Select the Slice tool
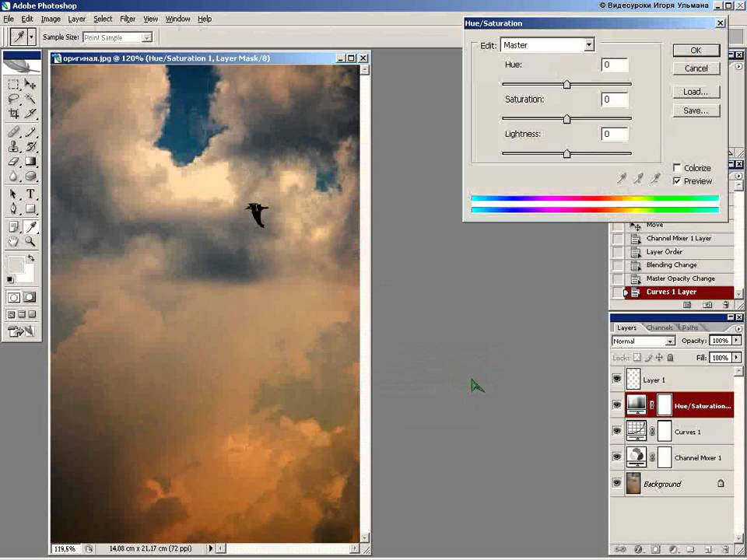Image resolution: width=747 pixels, height=560 pixels. pos(30,114)
